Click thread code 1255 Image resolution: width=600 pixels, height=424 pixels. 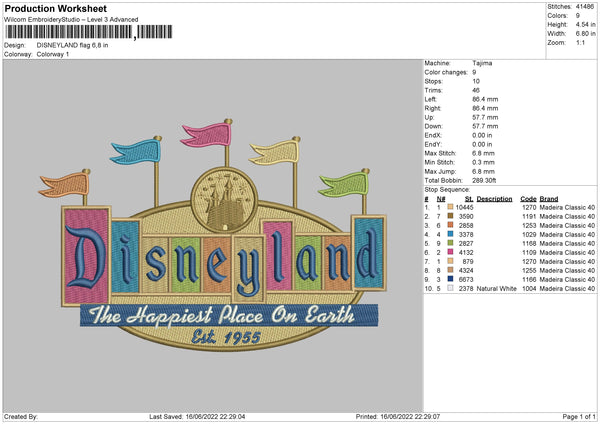529,270
